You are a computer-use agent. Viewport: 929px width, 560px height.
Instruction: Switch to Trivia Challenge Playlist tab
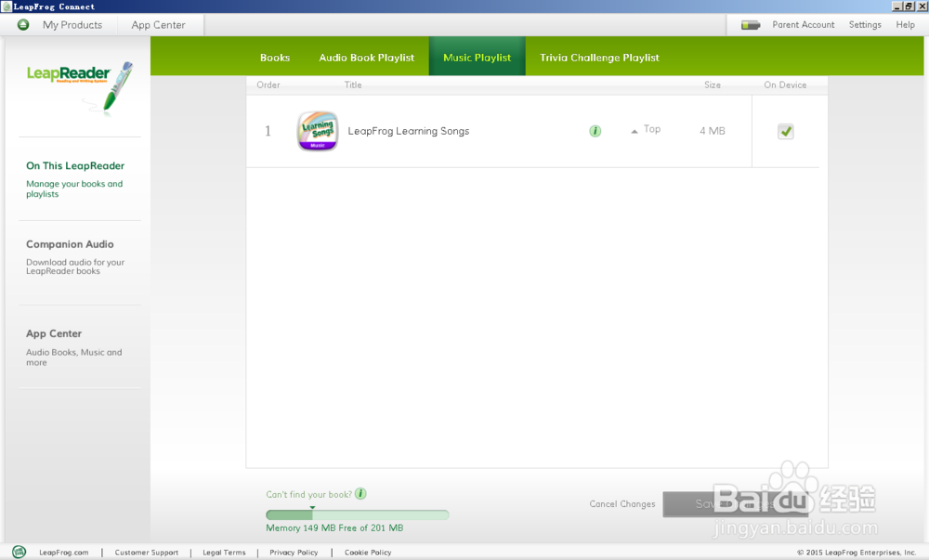pyautogui.click(x=599, y=58)
